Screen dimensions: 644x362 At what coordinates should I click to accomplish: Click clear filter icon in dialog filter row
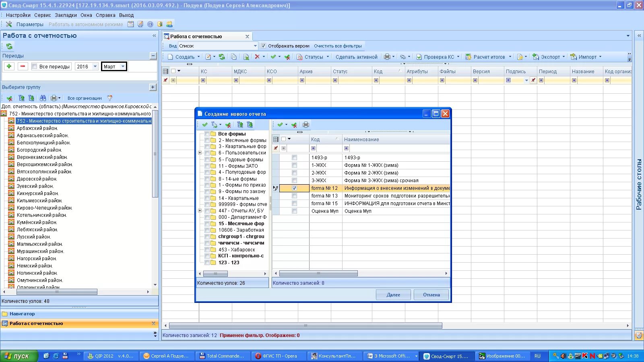[x=276, y=148]
